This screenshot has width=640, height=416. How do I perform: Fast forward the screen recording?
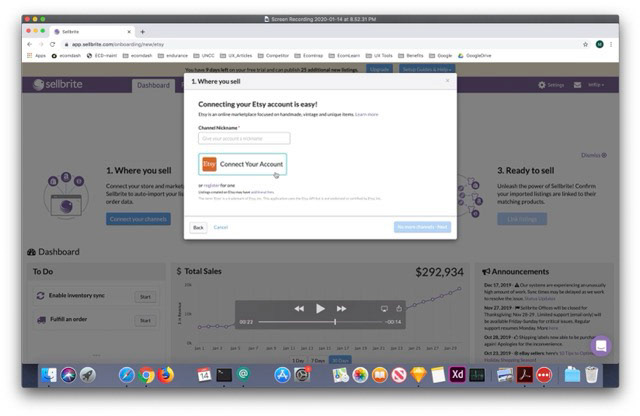[341, 309]
